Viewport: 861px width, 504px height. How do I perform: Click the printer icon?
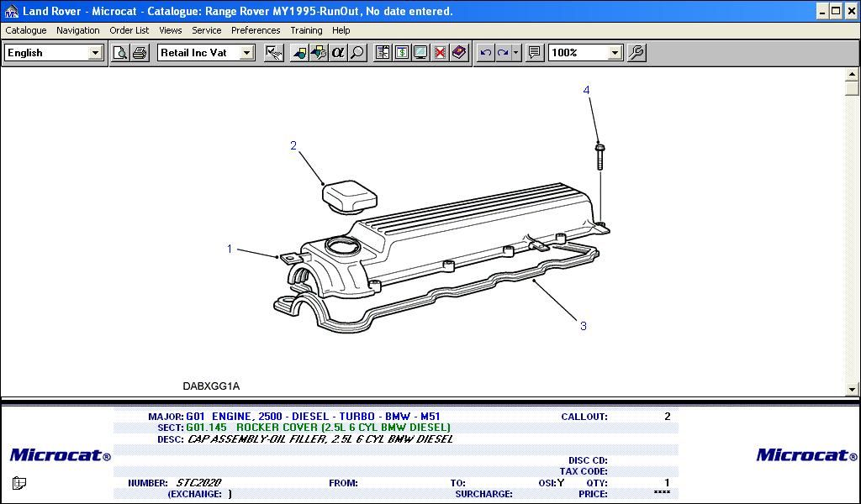click(x=140, y=53)
